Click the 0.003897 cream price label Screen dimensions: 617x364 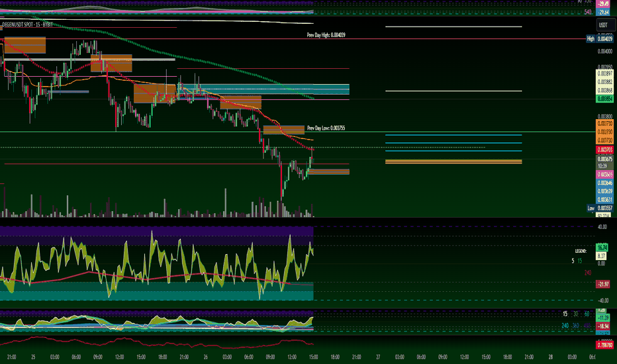tap(605, 73)
